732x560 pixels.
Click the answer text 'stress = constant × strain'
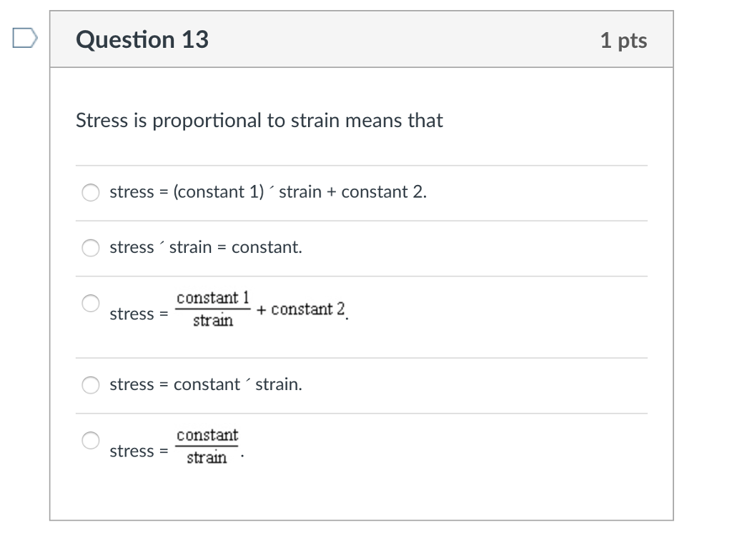pyautogui.click(x=206, y=384)
